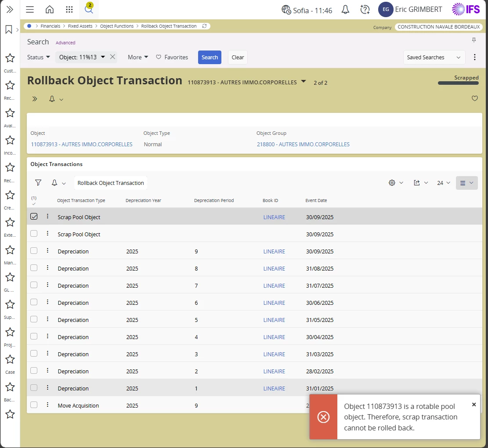Image resolution: width=488 pixels, height=448 pixels.
Task: Open notifications bell in top bar
Action: click(x=345, y=10)
